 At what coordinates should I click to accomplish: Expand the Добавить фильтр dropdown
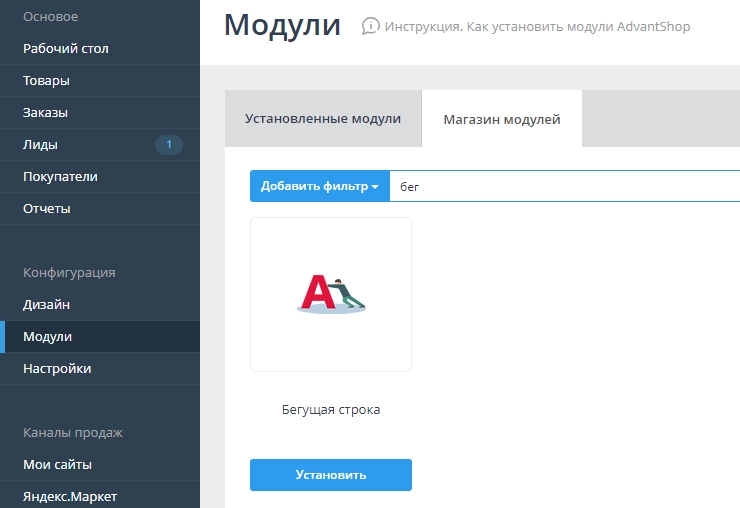point(319,186)
